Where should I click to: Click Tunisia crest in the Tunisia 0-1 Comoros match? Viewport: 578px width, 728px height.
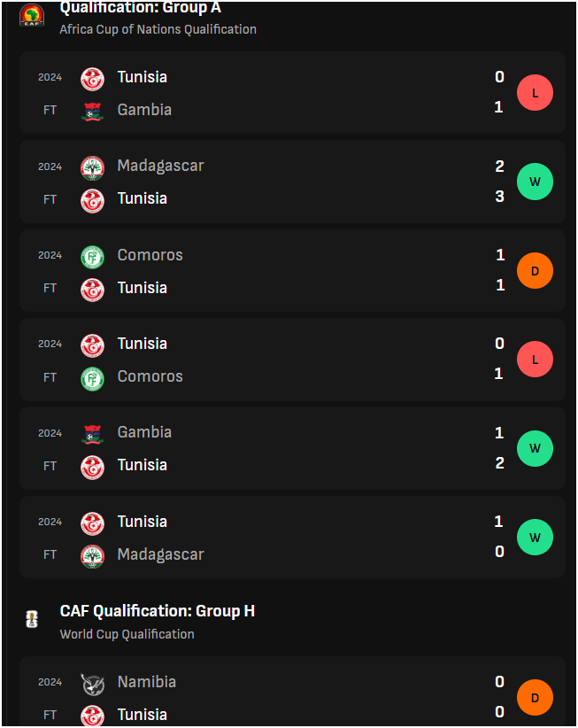(92, 345)
